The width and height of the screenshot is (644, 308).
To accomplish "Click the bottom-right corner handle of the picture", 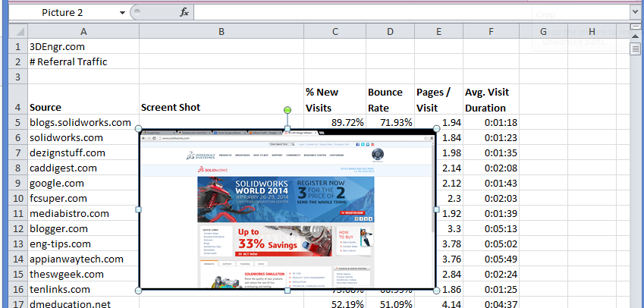I will [x=437, y=291].
